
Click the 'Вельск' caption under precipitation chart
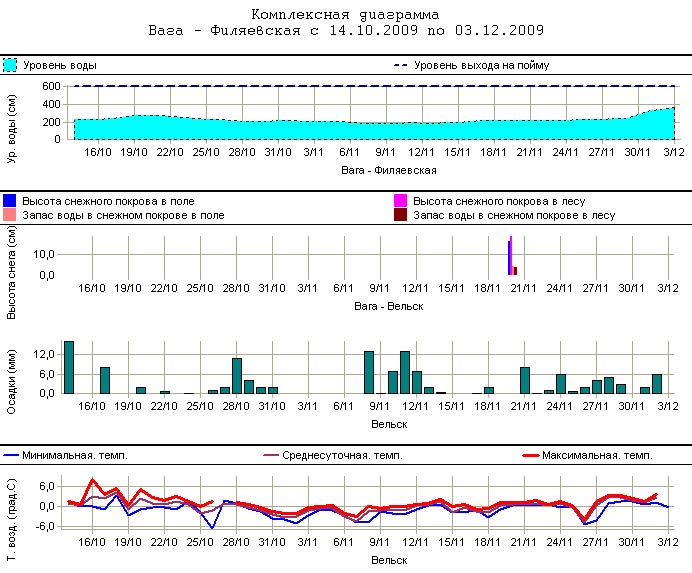[x=387, y=423]
